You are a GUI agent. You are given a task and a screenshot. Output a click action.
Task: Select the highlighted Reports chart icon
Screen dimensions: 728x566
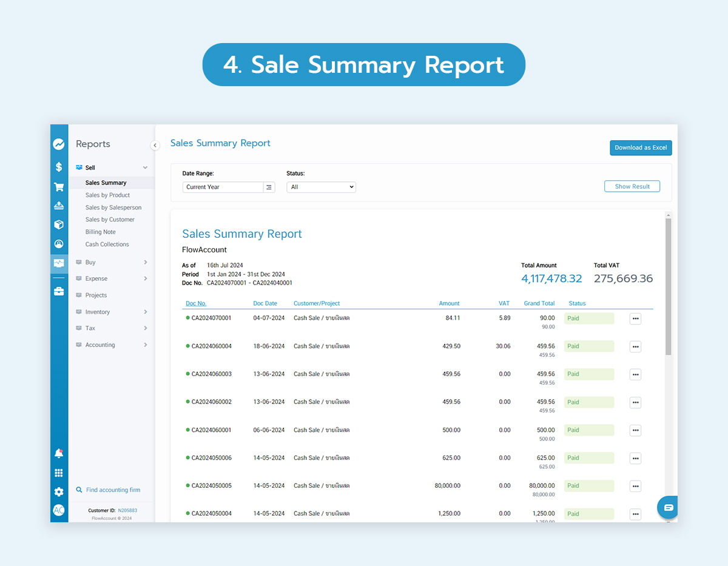point(59,263)
